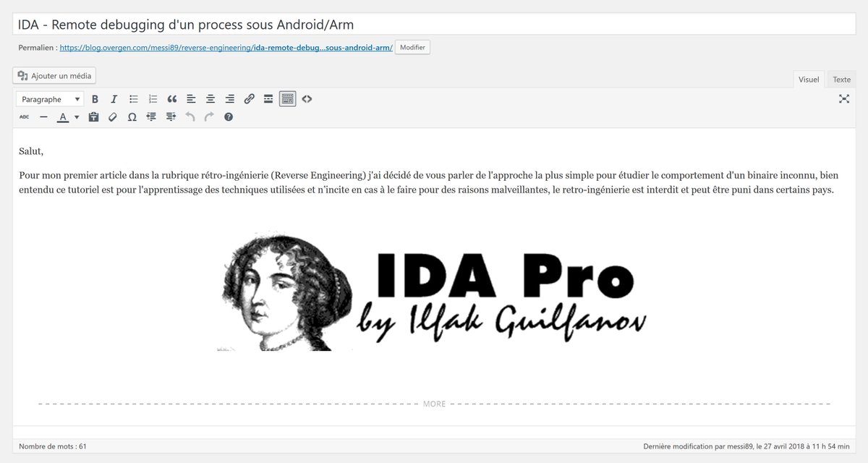This screenshot has height=463, width=868.
Task: Click the paragraph starting 'Pour mon premier article'
Action: [428, 183]
